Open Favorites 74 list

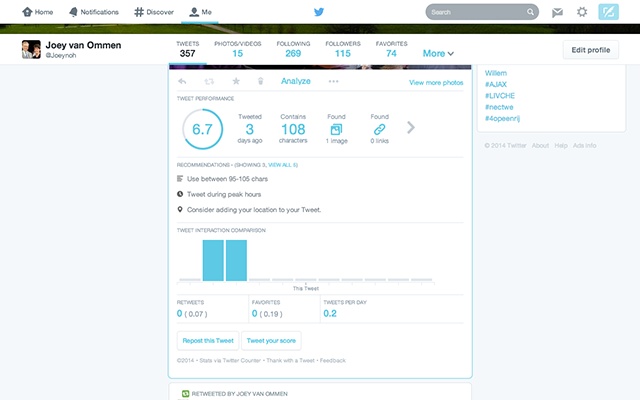391,49
